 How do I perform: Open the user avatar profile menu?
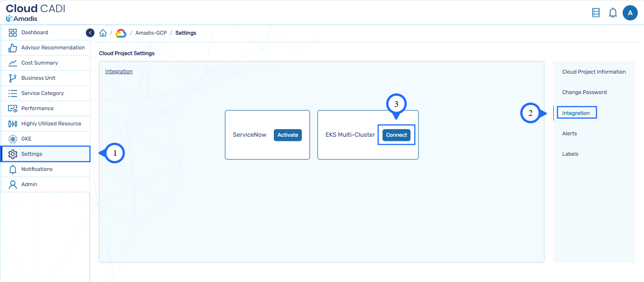(x=630, y=13)
